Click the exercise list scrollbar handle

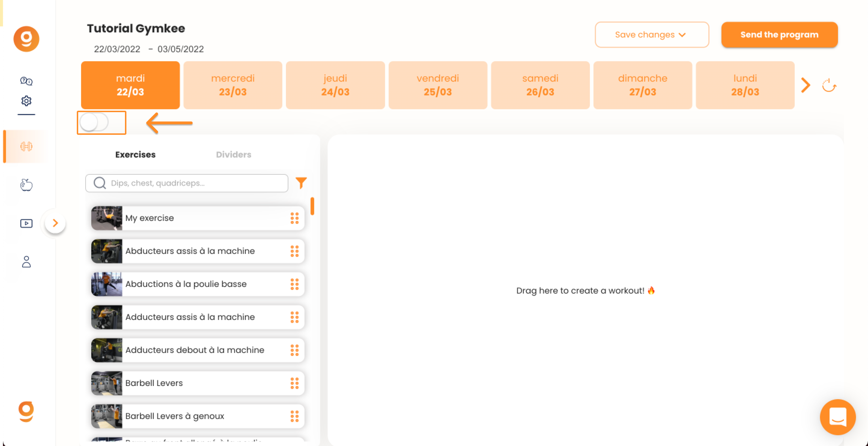click(312, 206)
